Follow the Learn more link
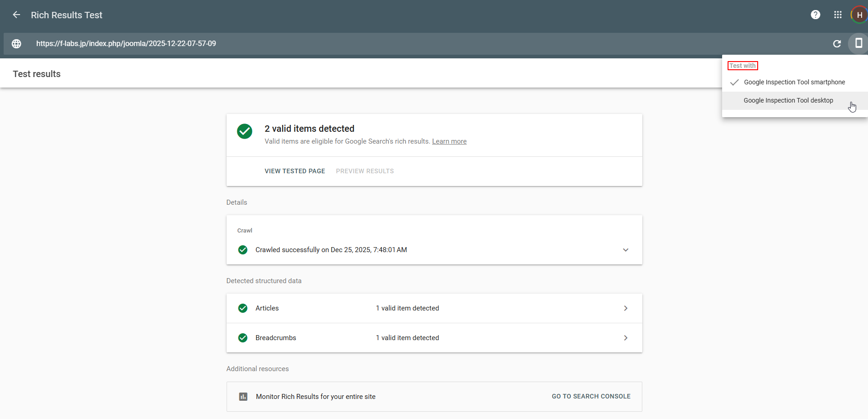The height and width of the screenshot is (419, 868). (449, 142)
